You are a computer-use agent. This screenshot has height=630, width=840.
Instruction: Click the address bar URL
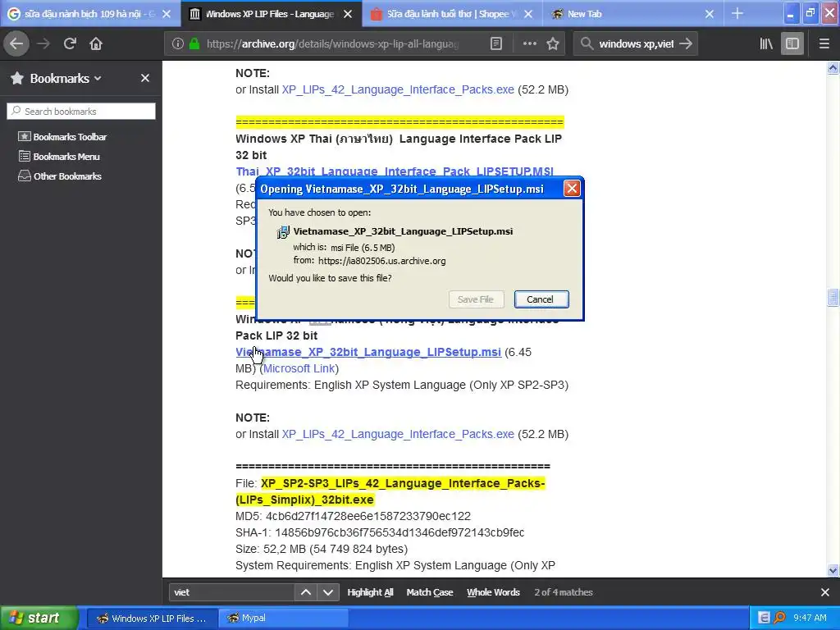(332, 43)
